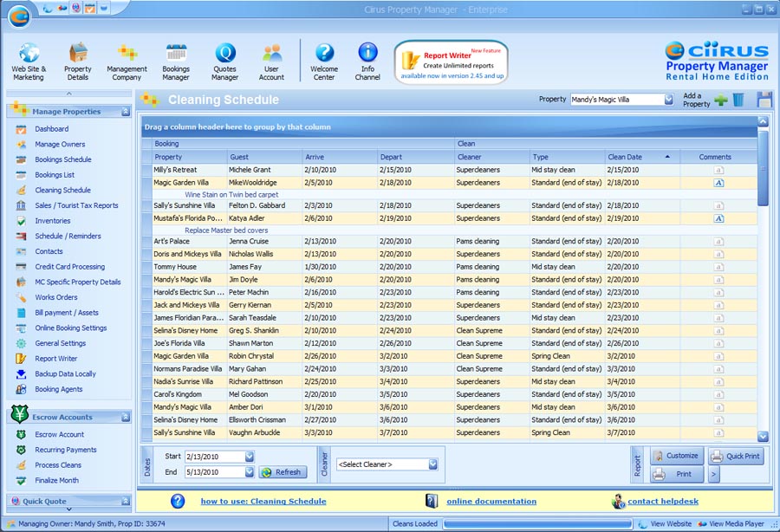This screenshot has height=532, width=780.
Task: Click the General Settings gear icon
Action: coord(21,343)
